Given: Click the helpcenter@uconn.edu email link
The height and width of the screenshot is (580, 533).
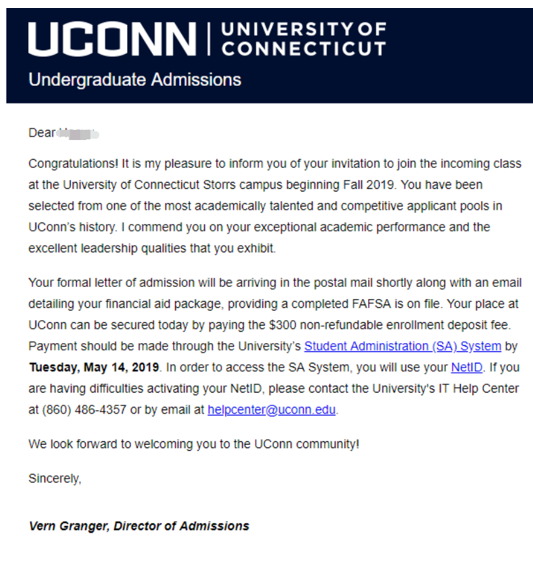Looking at the screenshot, I should coord(271,410).
